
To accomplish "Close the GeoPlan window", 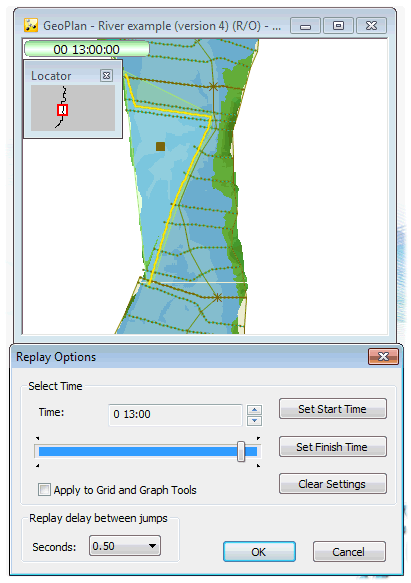I will [x=371, y=26].
